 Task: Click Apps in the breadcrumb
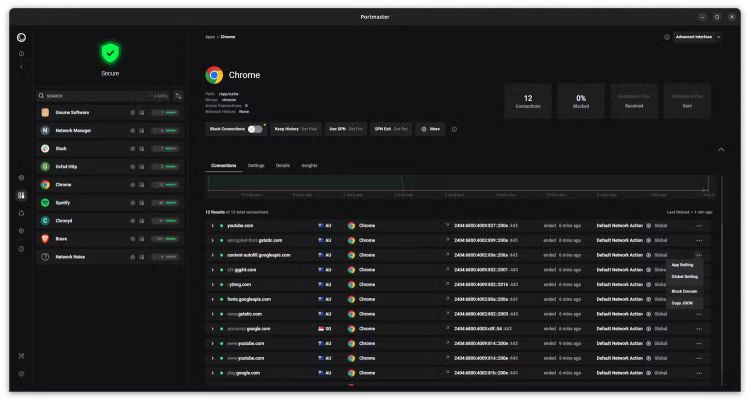pyautogui.click(x=210, y=37)
